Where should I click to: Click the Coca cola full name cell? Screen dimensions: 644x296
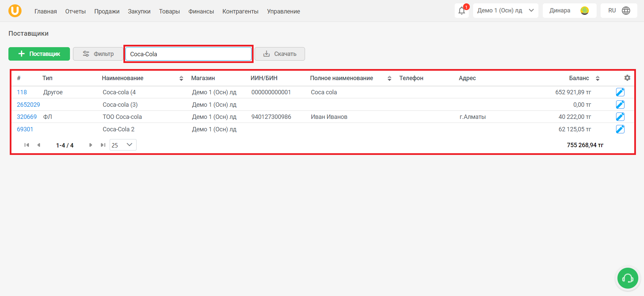pyautogui.click(x=324, y=92)
